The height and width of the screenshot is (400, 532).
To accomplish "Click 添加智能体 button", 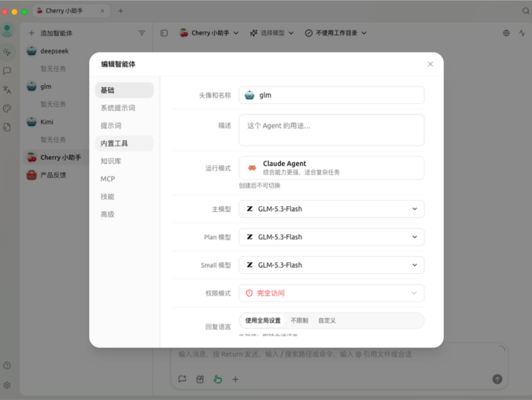I will tap(50, 33).
